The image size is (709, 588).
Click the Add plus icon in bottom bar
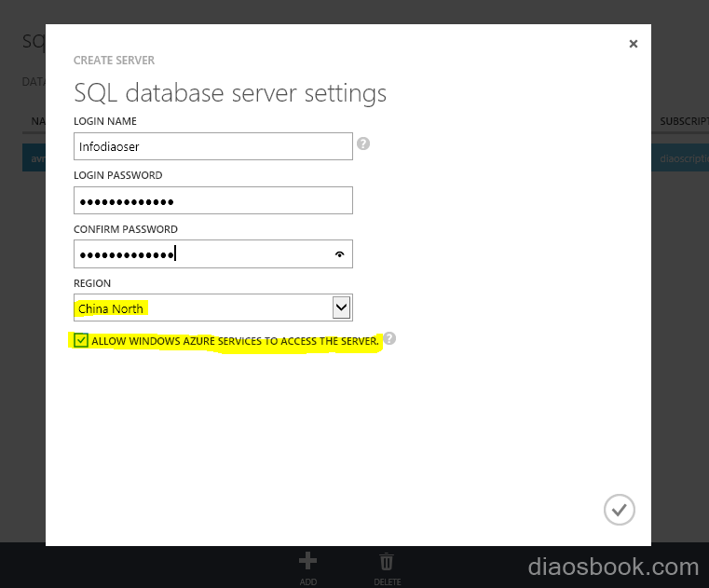coord(307,561)
